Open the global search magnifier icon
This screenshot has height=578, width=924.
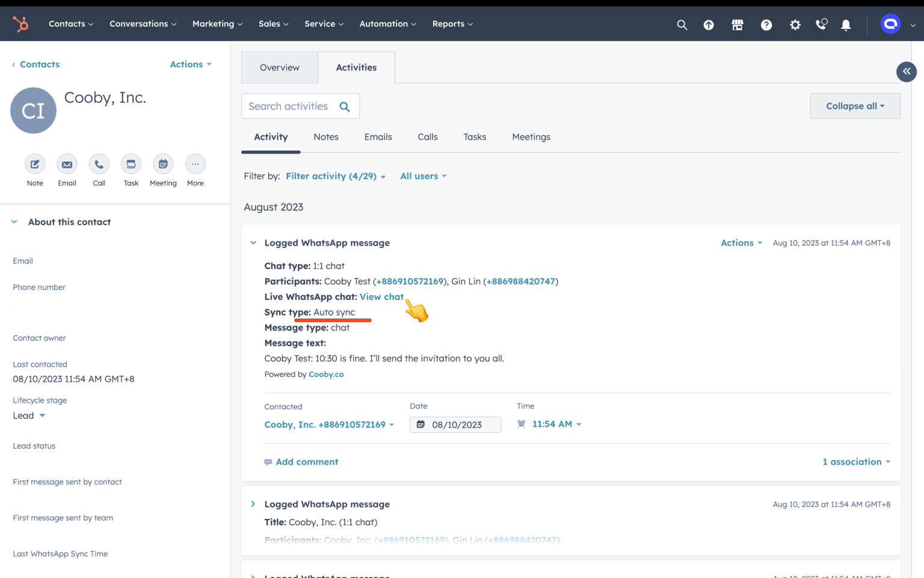682,25
